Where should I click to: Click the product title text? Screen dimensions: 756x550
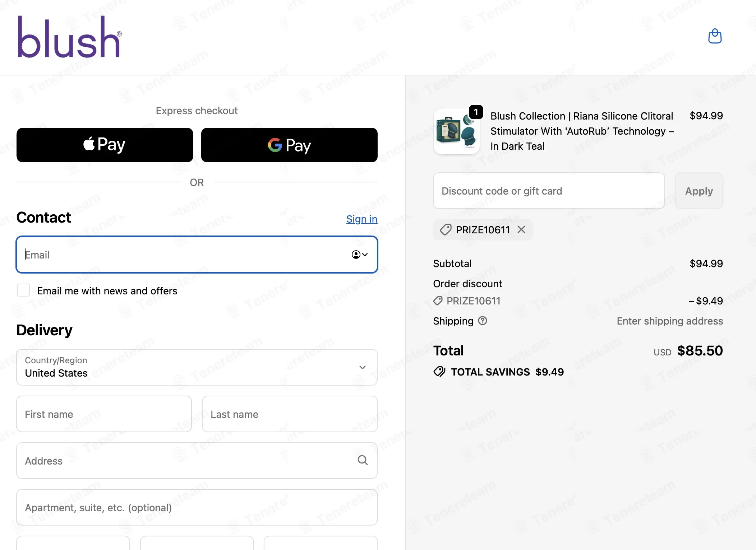582,131
